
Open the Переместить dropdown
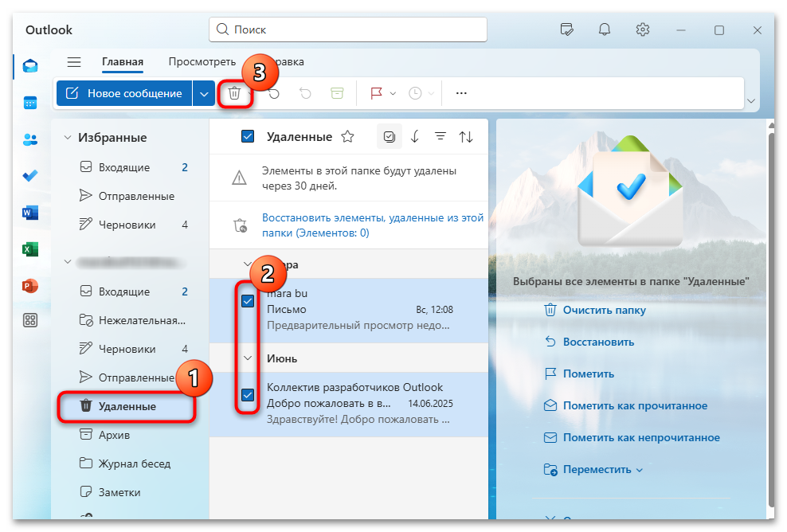pos(593,470)
